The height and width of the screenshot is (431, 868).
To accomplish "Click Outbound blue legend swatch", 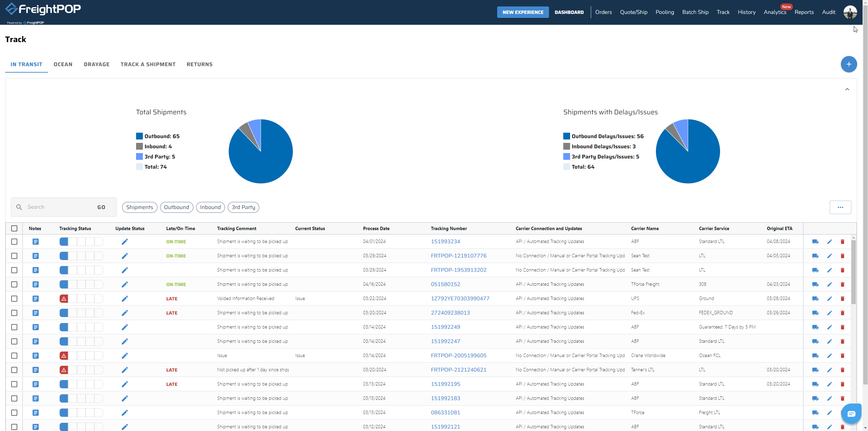I will coord(139,136).
